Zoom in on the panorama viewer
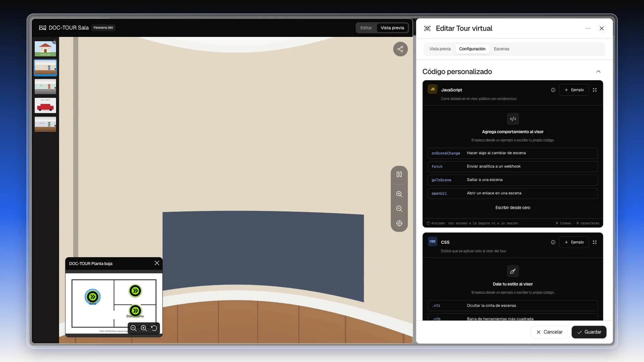Image resolution: width=644 pixels, height=362 pixels. (399, 194)
